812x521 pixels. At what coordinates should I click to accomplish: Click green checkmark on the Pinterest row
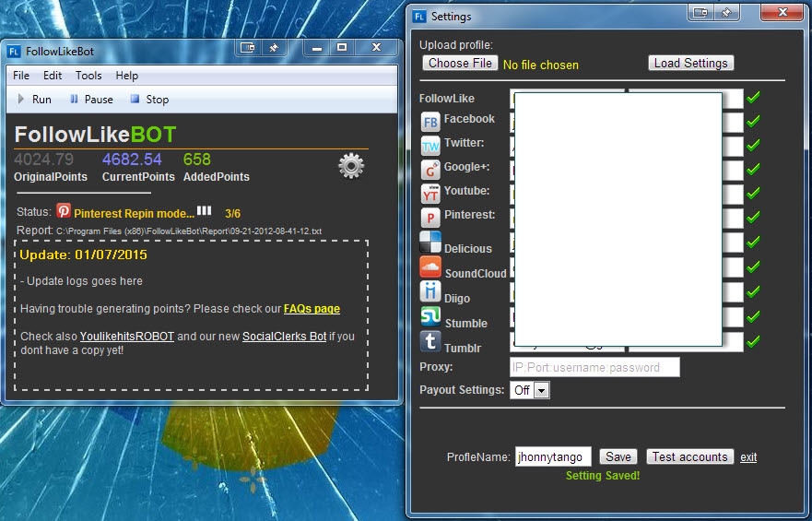(754, 216)
